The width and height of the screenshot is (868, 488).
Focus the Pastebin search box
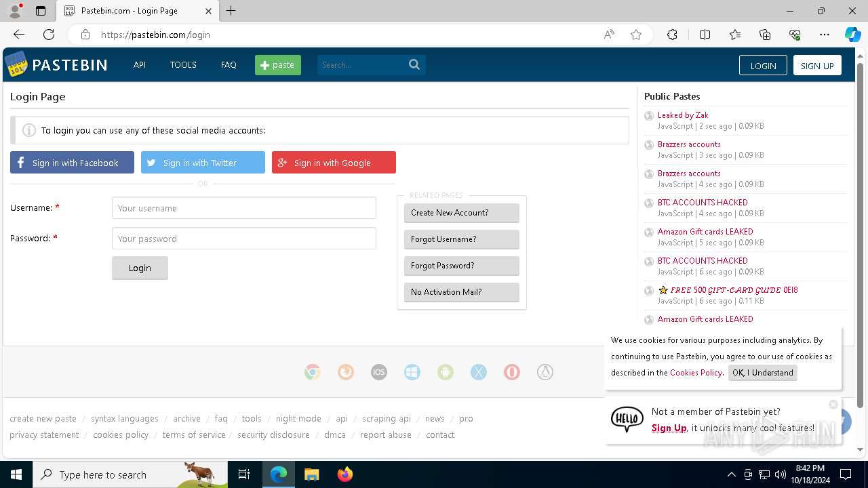[x=361, y=65]
